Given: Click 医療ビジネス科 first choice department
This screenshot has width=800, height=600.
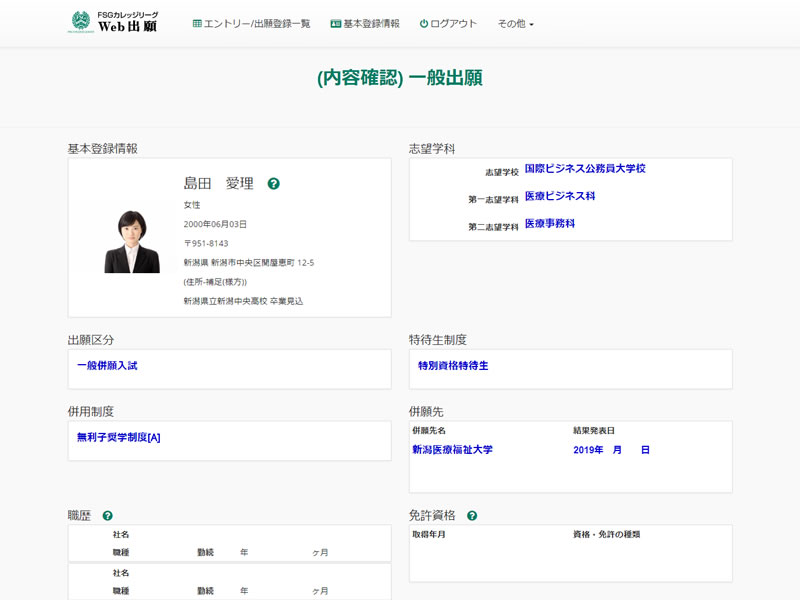Looking at the screenshot, I should [x=560, y=197].
